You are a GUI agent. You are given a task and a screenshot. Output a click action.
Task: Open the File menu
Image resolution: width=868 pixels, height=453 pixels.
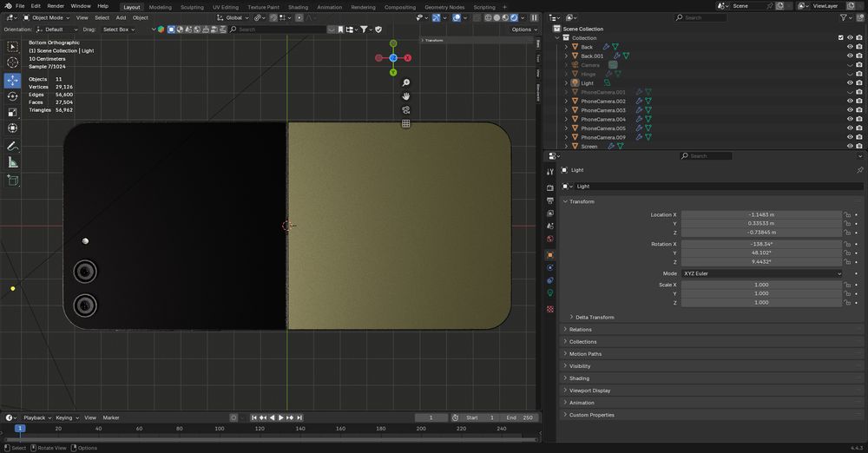(20, 6)
